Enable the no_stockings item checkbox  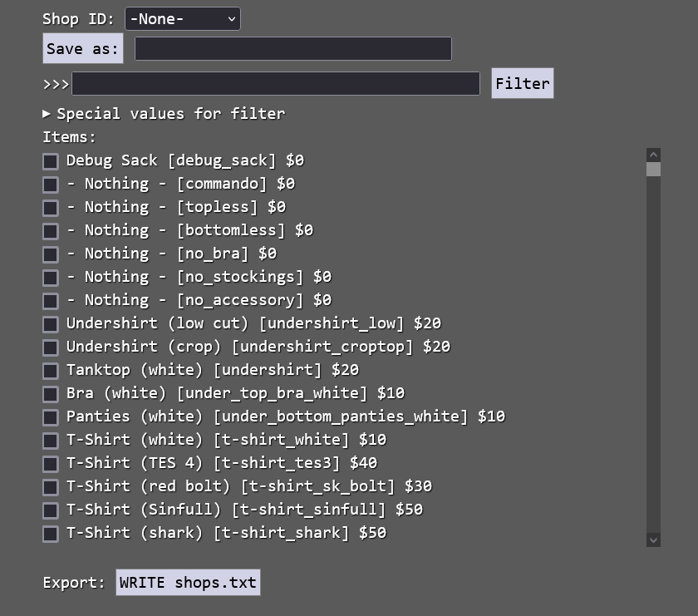[x=51, y=278]
